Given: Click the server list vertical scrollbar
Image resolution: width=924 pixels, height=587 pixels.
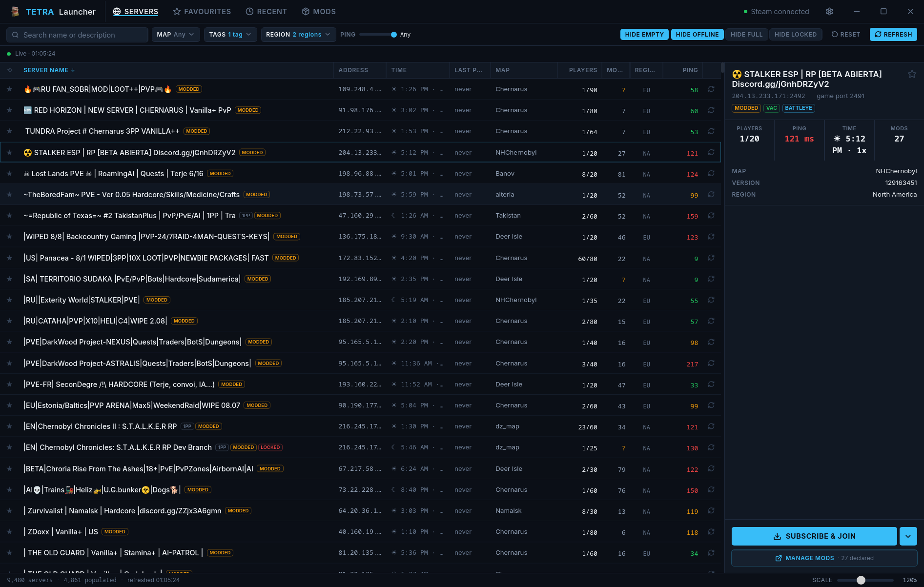Looking at the screenshot, I should 723,68.
